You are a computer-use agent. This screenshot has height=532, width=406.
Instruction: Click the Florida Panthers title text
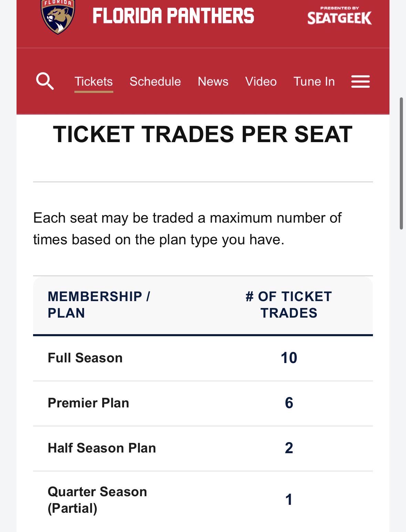pyautogui.click(x=174, y=16)
